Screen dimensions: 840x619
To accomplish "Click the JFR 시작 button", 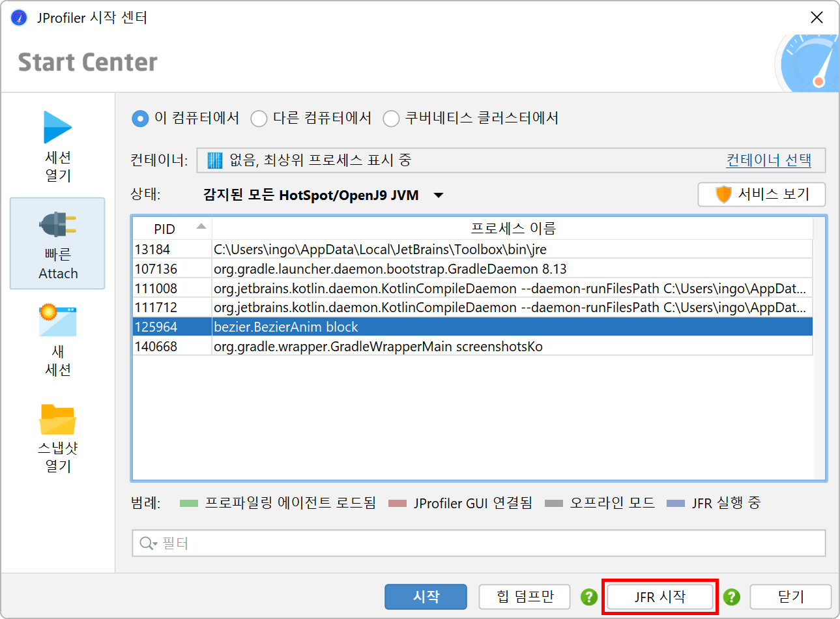I will 659,597.
